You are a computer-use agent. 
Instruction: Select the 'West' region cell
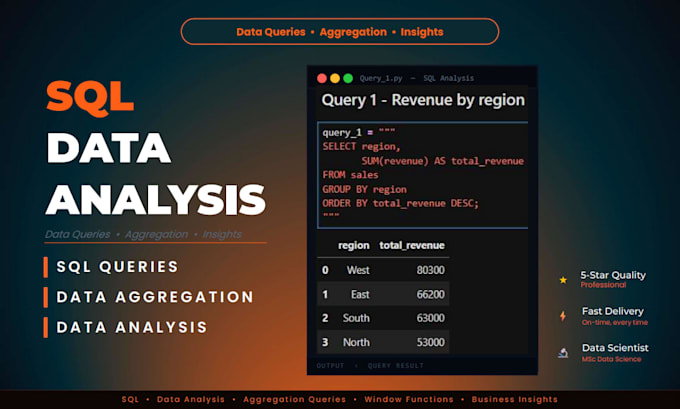[x=358, y=270]
